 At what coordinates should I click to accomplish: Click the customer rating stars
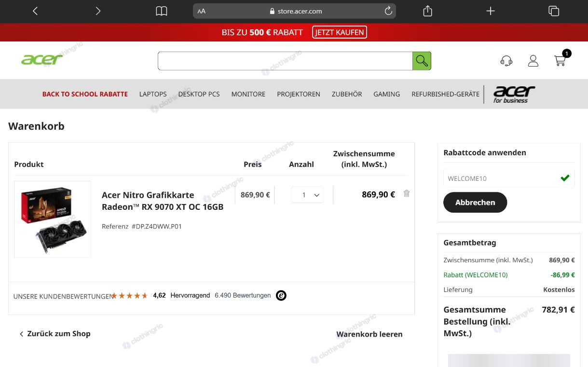click(x=129, y=296)
